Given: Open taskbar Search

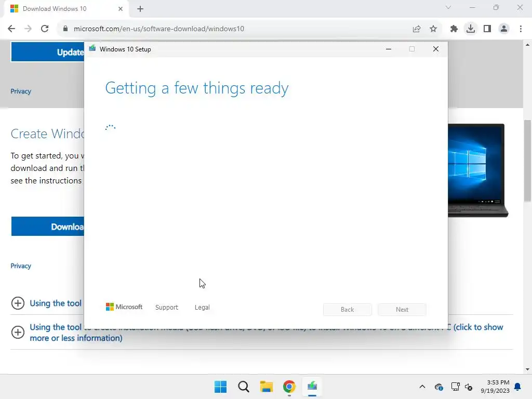Looking at the screenshot, I should 244,387.
